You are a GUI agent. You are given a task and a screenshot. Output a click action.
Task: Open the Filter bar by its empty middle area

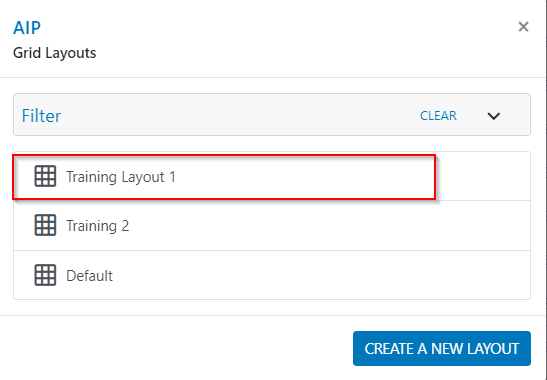click(x=241, y=115)
